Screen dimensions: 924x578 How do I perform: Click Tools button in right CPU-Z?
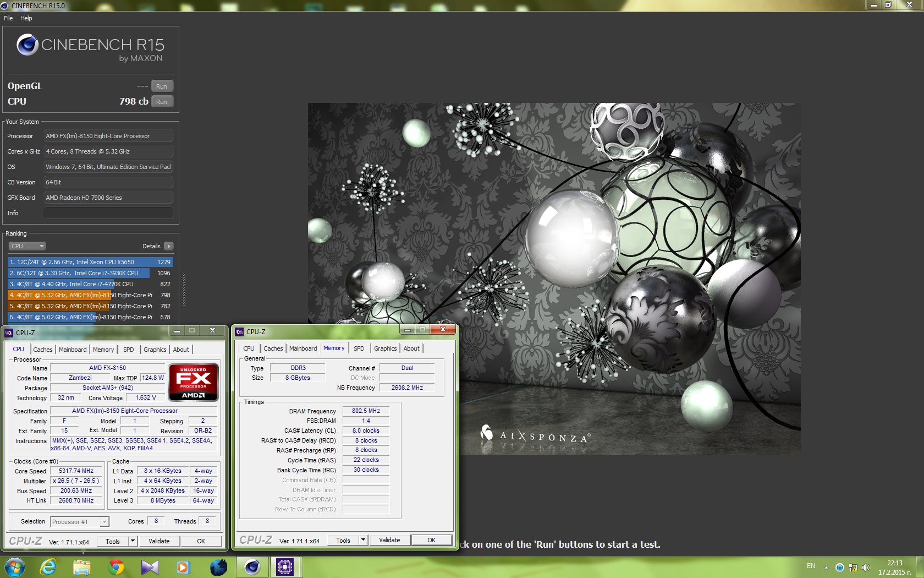(343, 540)
